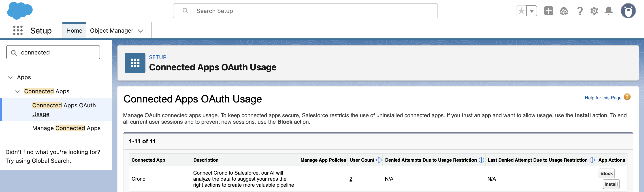Expand the Object Manager tab dropdown chevron

click(141, 31)
